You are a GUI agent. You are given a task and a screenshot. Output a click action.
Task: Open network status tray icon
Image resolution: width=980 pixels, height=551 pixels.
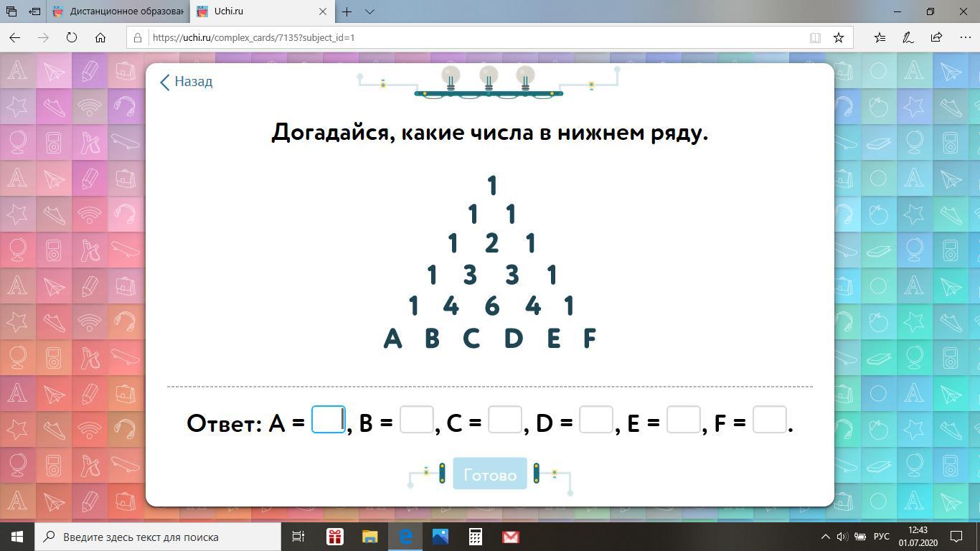click(859, 537)
